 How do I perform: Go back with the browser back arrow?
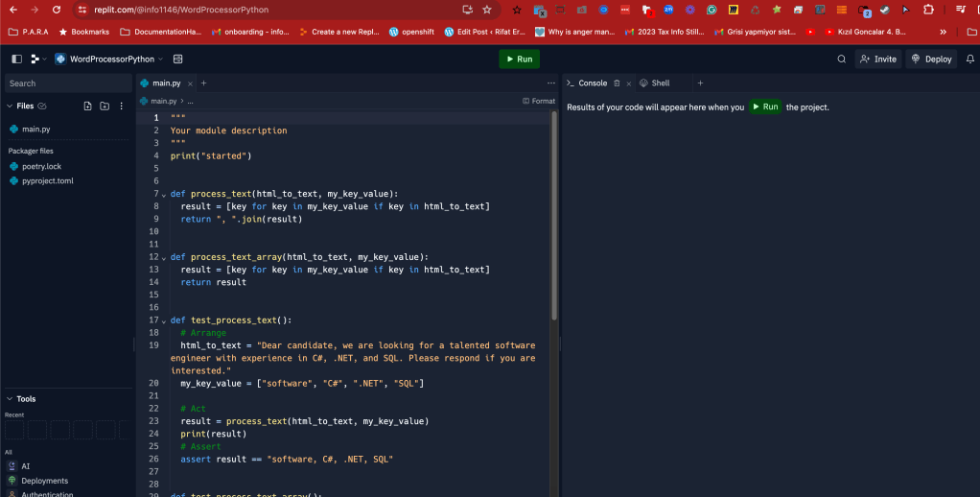13,10
